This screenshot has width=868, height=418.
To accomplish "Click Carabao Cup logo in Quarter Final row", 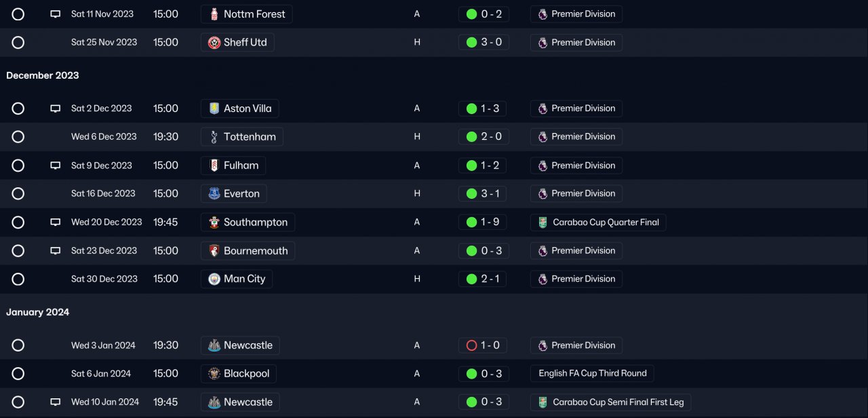I will click(x=542, y=223).
